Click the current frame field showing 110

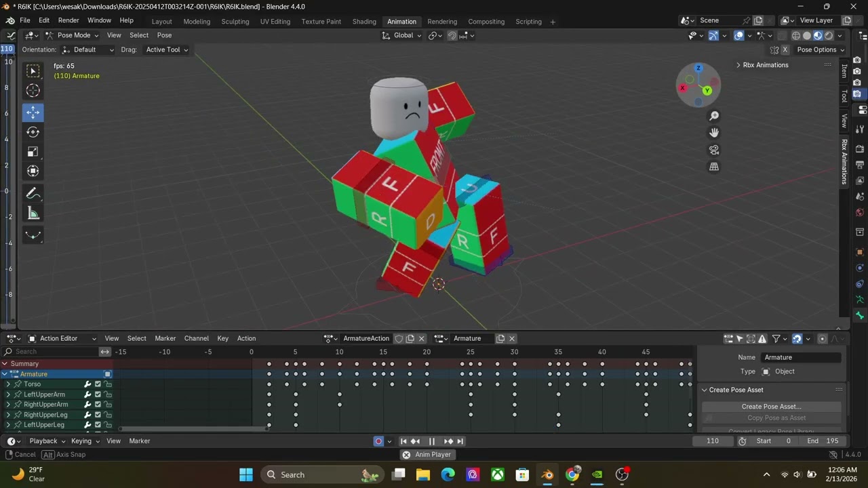pyautogui.click(x=713, y=441)
